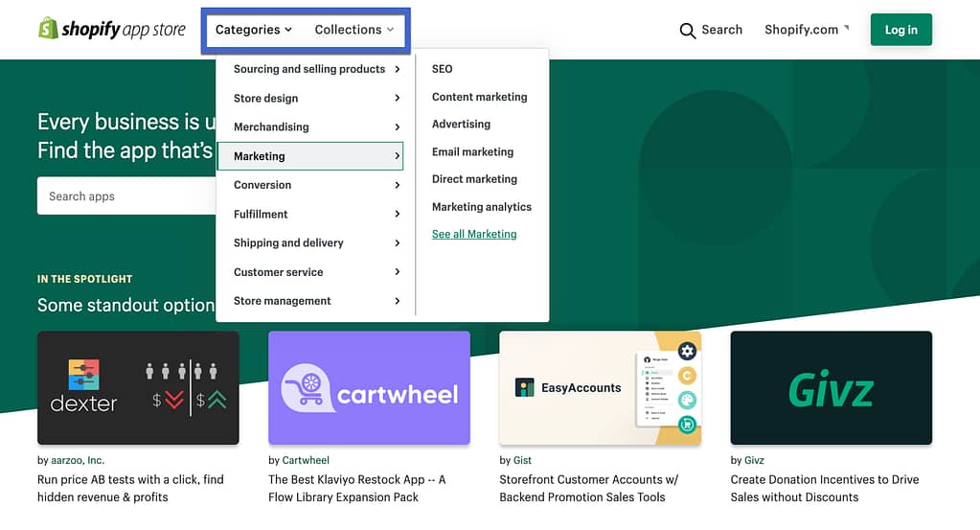Click the Cartwheel developer link
Viewport: 980px width, 530px height.
point(306,460)
